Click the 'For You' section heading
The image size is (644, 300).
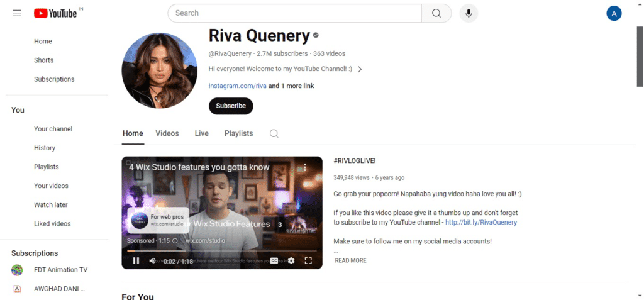(138, 296)
